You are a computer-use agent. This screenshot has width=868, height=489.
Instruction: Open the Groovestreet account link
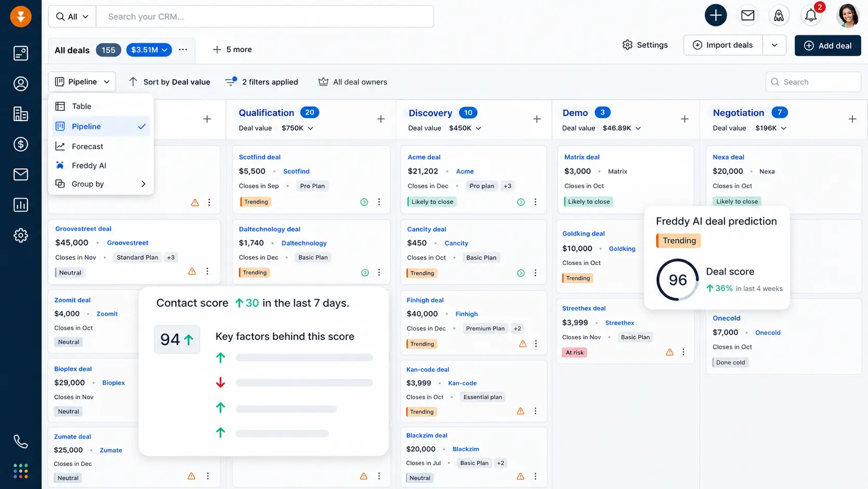tap(128, 243)
